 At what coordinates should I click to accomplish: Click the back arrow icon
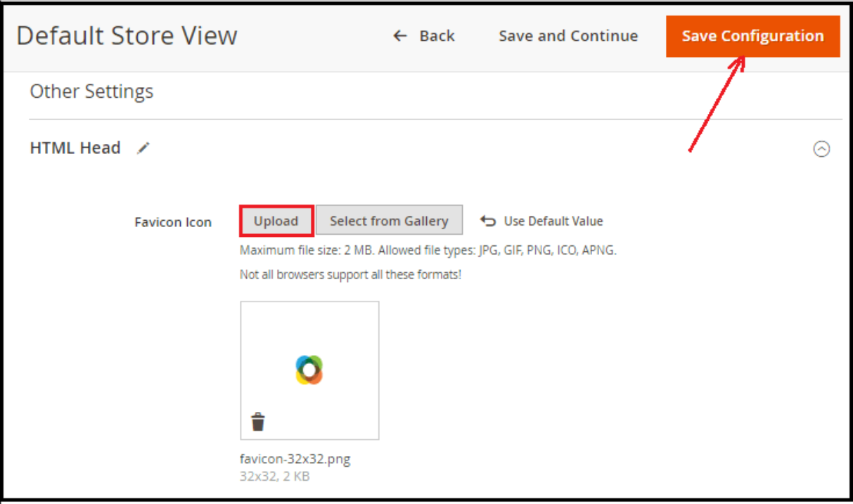tap(400, 36)
